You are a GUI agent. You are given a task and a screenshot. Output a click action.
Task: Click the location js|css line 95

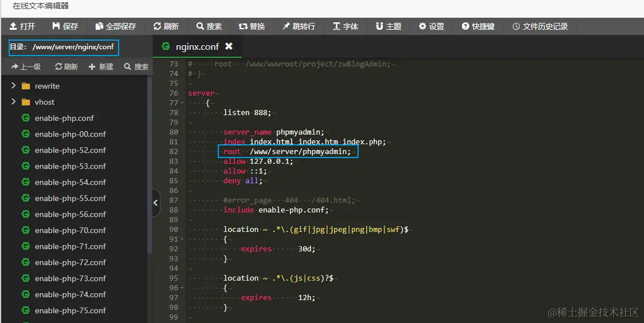pyautogui.click(x=278, y=278)
